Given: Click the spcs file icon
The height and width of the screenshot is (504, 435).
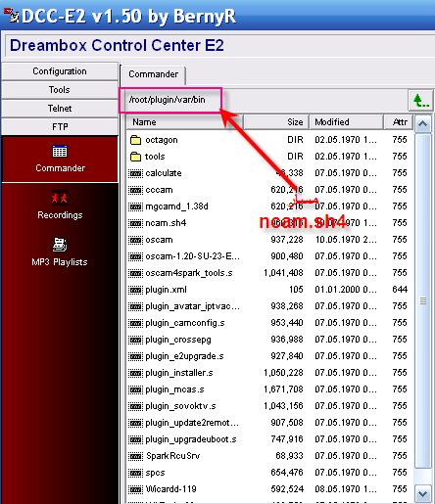Looking at the screenshot, I should point(135,473).
